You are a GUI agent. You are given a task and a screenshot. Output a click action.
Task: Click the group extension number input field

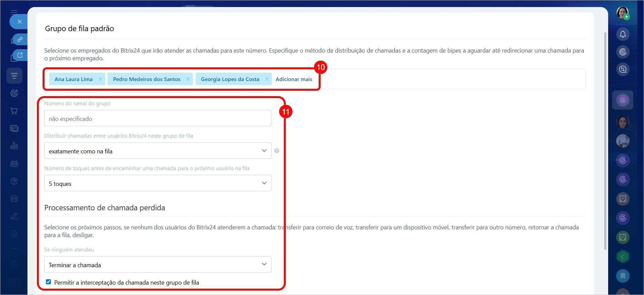pyautogui.click(x=157, y=118)
